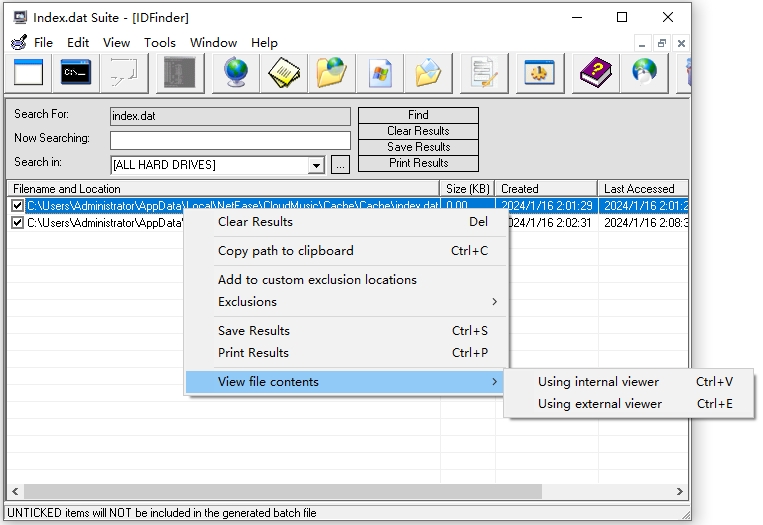Image resolution: width=763 pixels, height=525 pixels.
Task: Open the Edit menu
Action: (x=78, y=43)
